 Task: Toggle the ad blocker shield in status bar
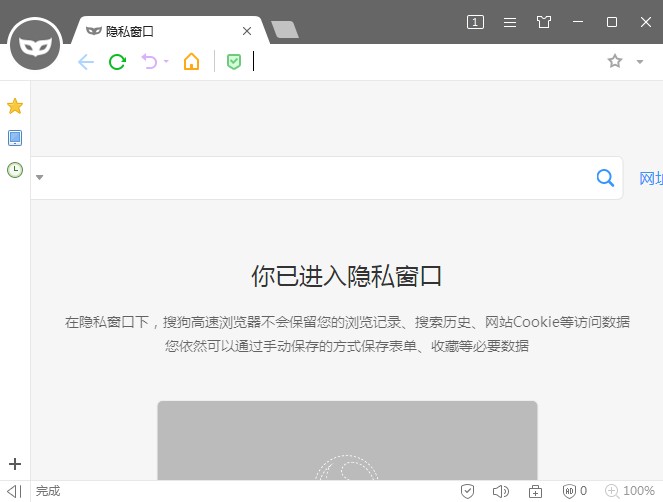pyautogui.click(x=573, y=491)
